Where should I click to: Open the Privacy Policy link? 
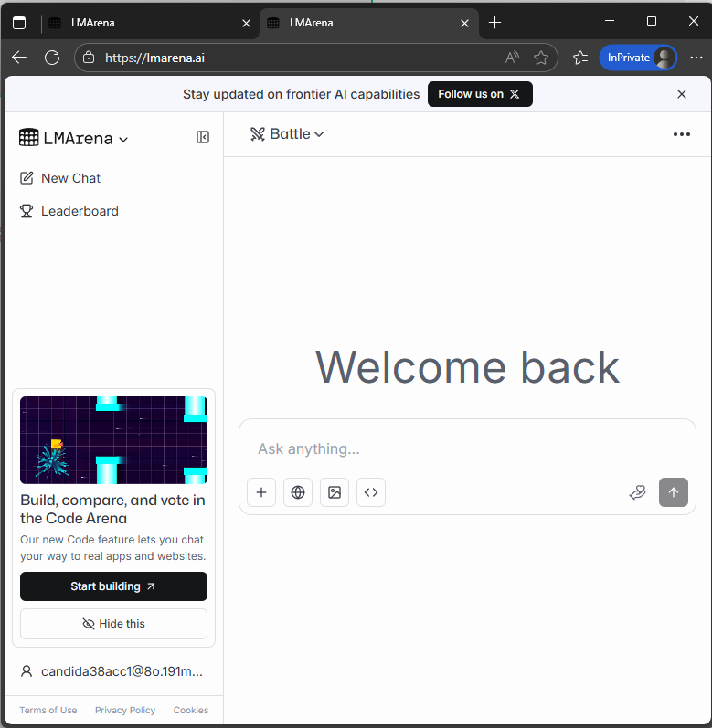coord(125,710)
